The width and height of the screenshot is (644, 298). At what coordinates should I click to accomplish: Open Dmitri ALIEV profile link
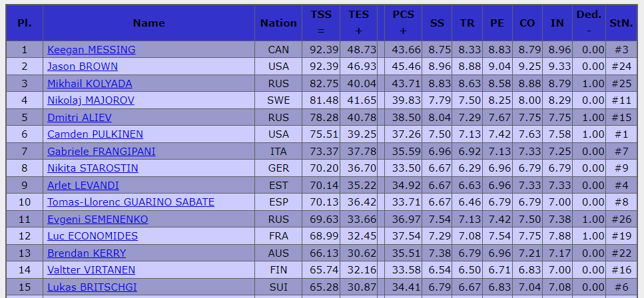(79, 118)
